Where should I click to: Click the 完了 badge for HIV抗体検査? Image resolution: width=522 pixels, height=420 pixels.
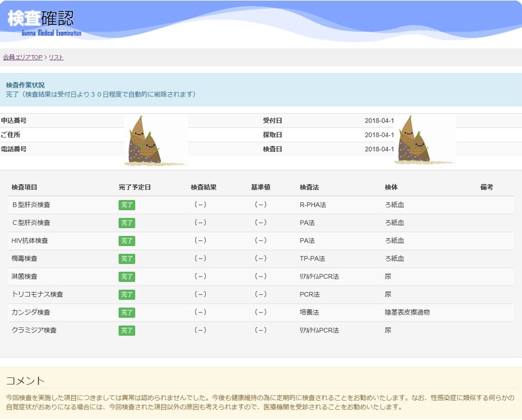(x=127, y=241)
